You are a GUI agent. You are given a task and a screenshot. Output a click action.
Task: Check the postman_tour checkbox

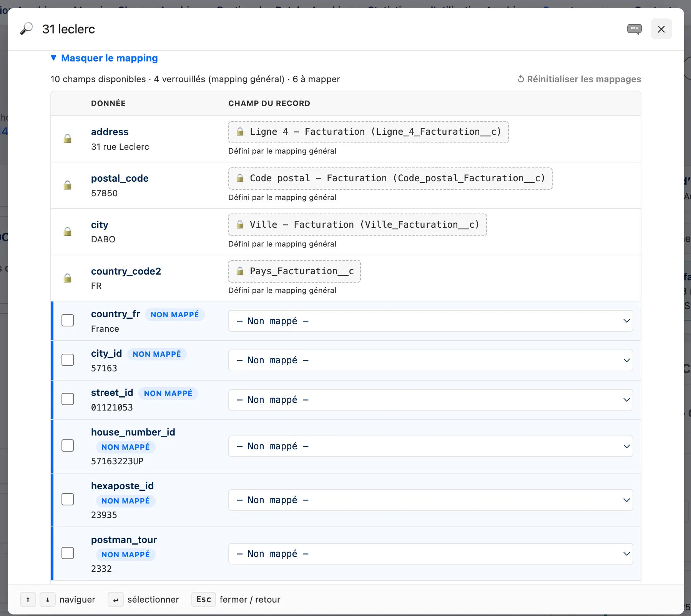tap(68, 553)
